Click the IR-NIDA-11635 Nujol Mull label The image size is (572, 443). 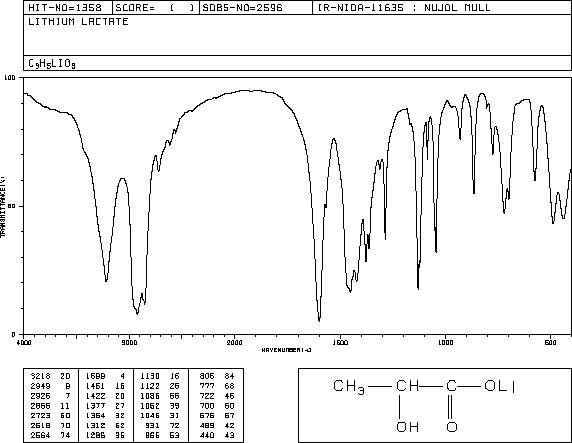pyautogui.click(x=404, y=8)
